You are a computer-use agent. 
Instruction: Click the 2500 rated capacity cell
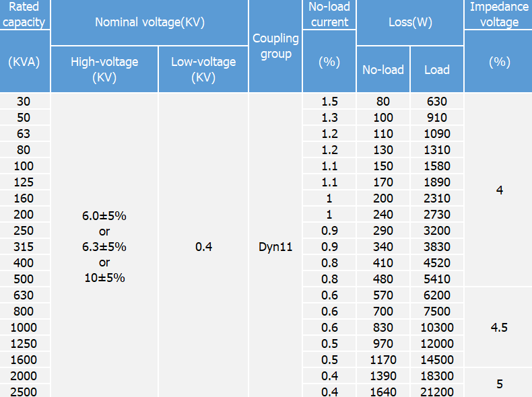click(x=24, y=392)
